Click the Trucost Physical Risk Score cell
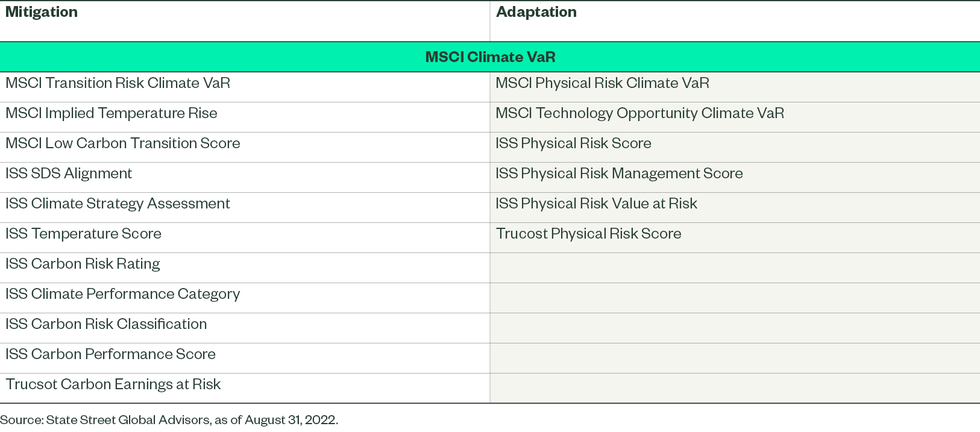 588,234
